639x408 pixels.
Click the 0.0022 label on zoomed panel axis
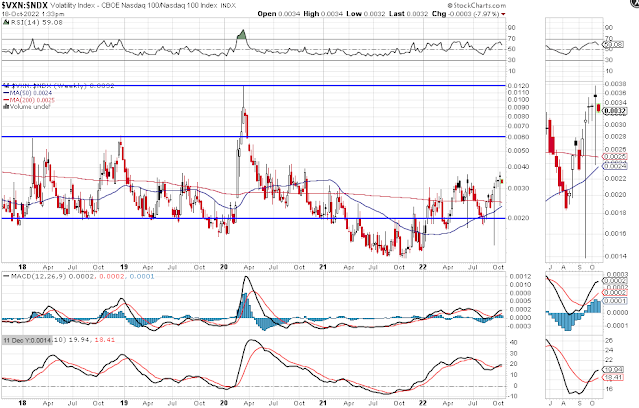pyautogui.click(x=615, y=179)
